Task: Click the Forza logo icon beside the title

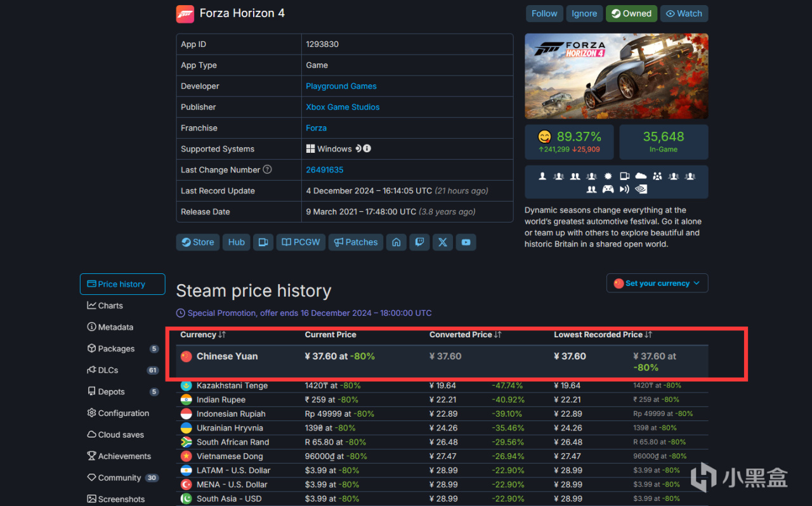Action: [x=185, y=14]
